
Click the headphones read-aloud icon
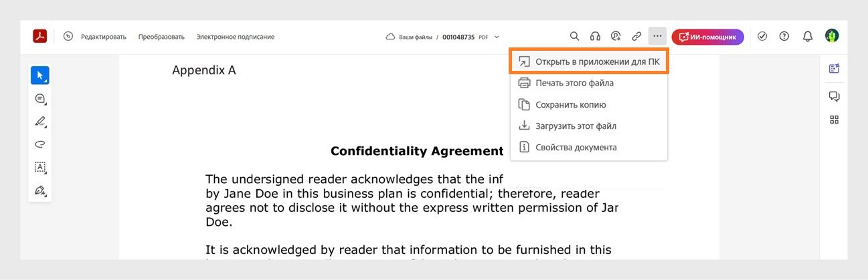[x=595, y=37]
